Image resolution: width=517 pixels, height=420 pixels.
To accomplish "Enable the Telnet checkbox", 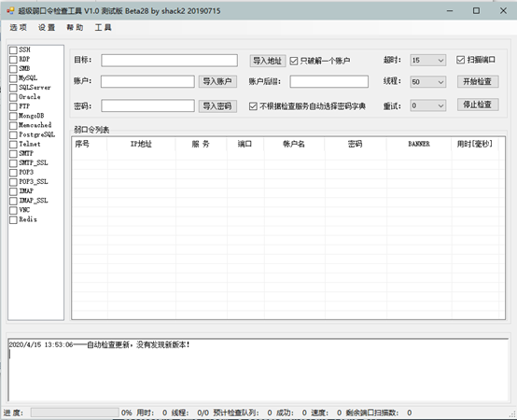I will point(13,145).
